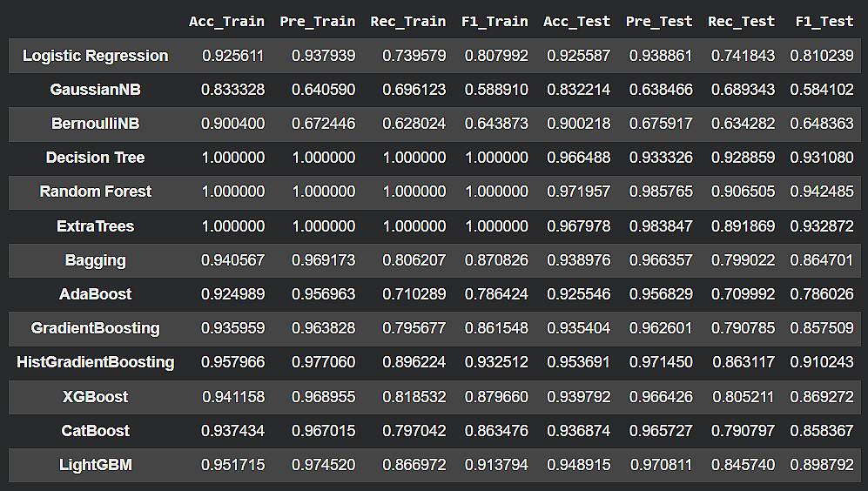The image size is (868, 491).
Task: Click Decision Tree Pre_Test value 0.933326
Action: pos(661,158)
